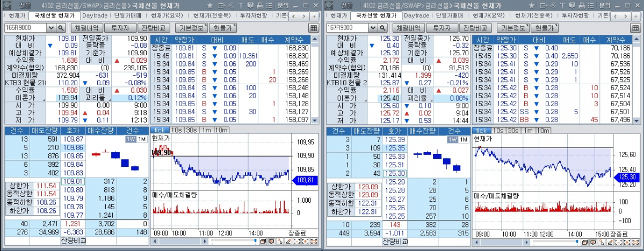The height and width of the screenshot is (251, 644).
Task: Click the stacked windows icon under left chart
Action: (x=263, y=241)
